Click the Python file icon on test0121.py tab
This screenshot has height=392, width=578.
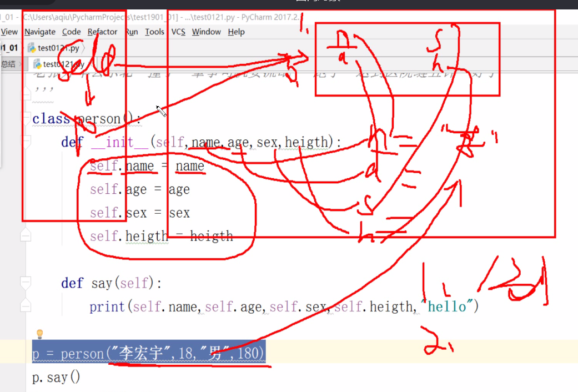[37, 64]
